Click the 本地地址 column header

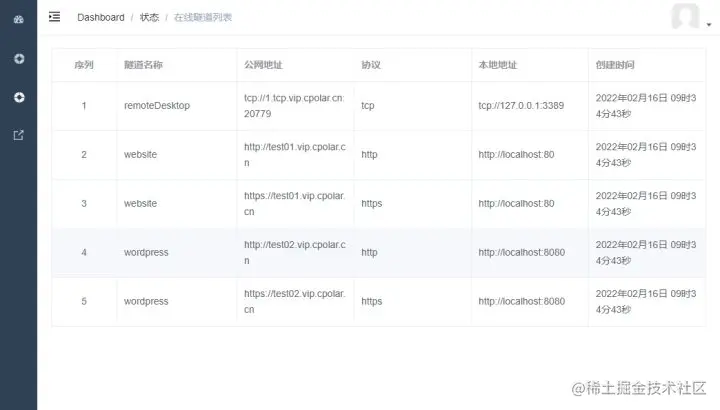(498, 65)
